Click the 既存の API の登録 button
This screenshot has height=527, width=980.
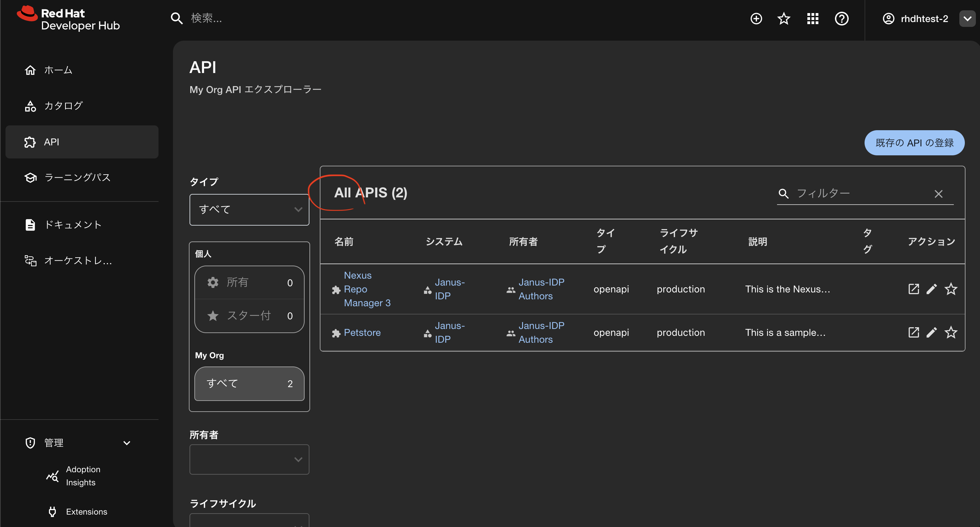pyautogui.click(x=914, y=143)
